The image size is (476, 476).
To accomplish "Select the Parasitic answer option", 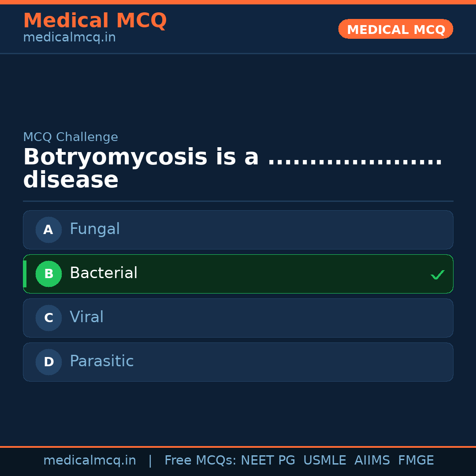I will pos(238,362).
